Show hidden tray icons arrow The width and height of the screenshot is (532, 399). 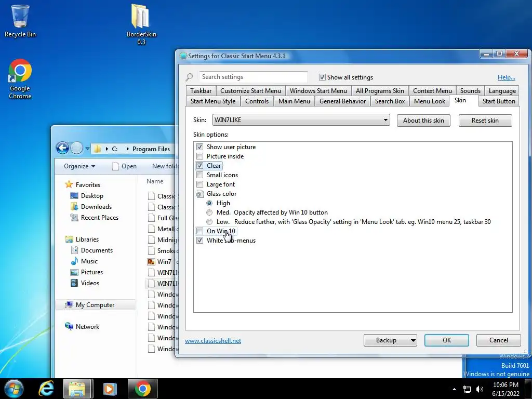[454, 389]
